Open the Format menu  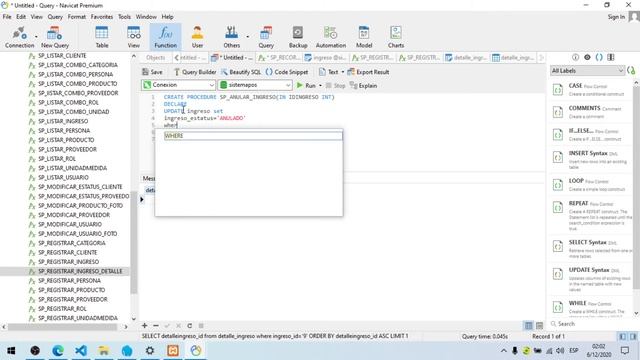[77, 17]
